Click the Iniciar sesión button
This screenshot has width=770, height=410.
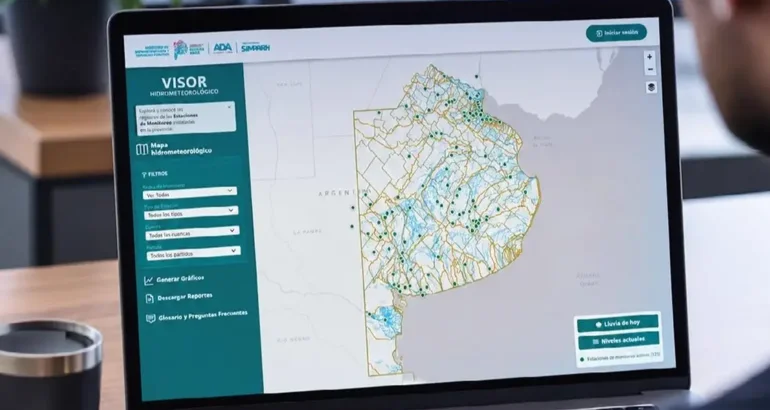pos(616,33)
